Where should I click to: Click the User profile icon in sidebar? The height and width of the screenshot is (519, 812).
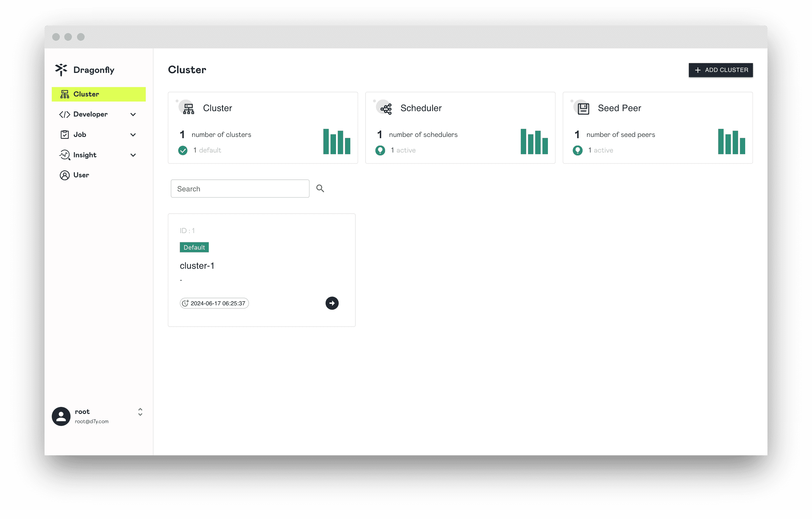pos(64,175)
